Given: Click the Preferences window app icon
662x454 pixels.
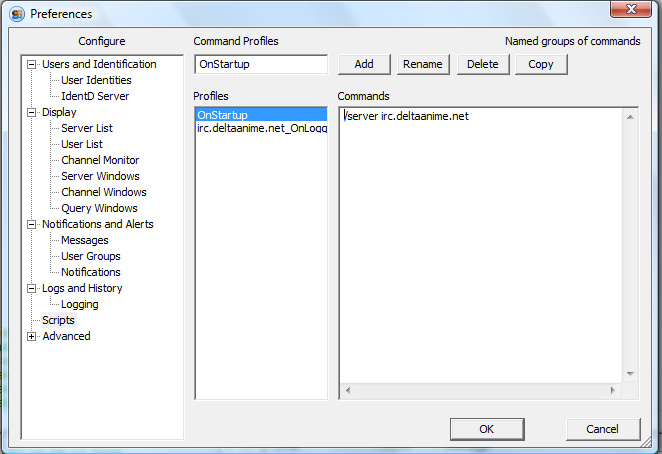Looking at the screenshot, I should 17,14.
